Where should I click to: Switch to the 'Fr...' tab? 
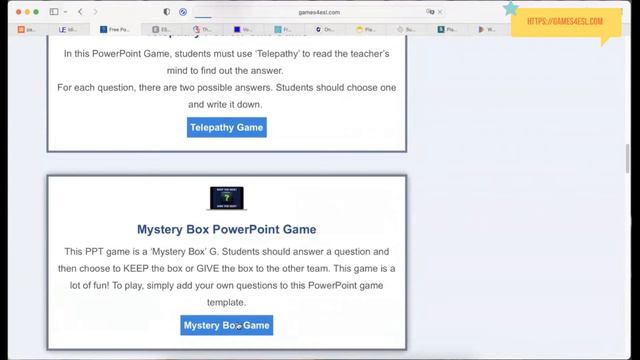[283, 29]
